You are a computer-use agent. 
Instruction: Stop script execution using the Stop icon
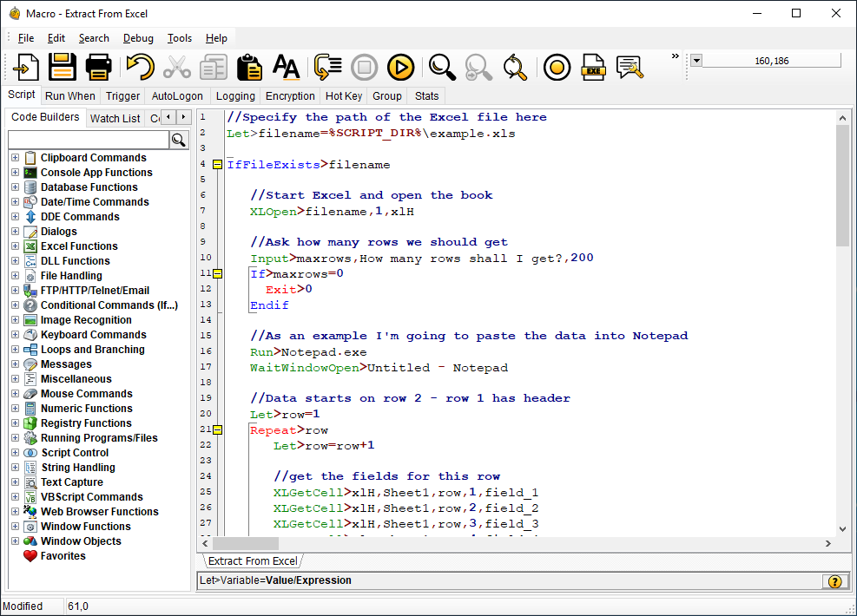tap(364, 67)
